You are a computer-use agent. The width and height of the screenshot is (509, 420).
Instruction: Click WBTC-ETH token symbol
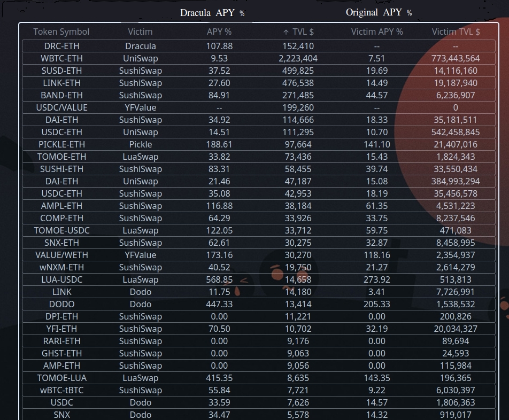coord(61,58)
